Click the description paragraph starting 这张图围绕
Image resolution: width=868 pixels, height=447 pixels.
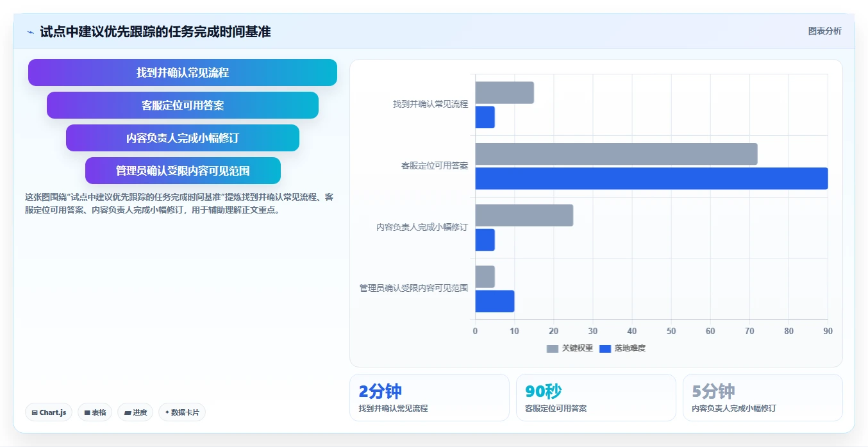(x=179, y=203)
